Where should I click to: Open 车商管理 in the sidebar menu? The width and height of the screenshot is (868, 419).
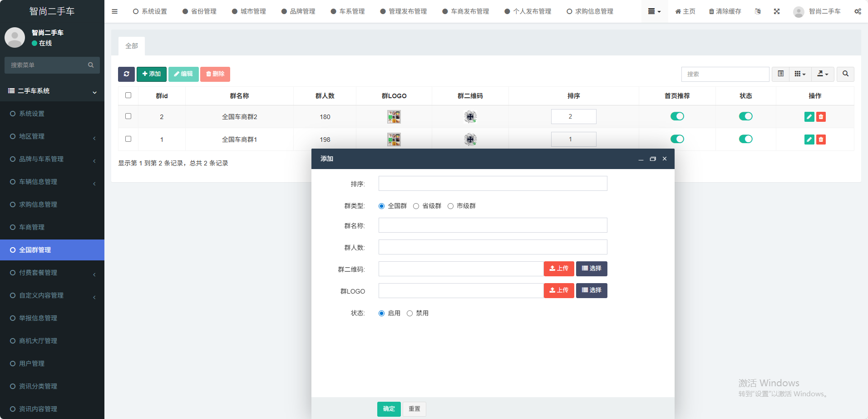pyautogui.click(x=32, y=227)
